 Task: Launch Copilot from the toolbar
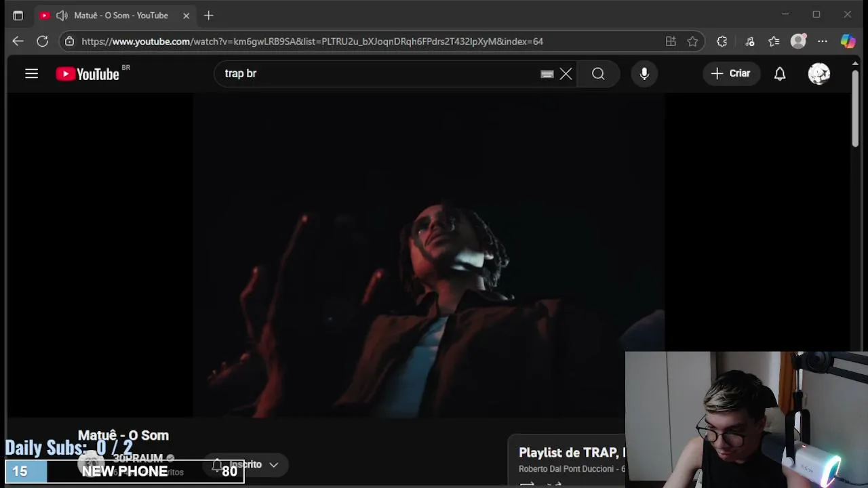[x=848, y=41]
